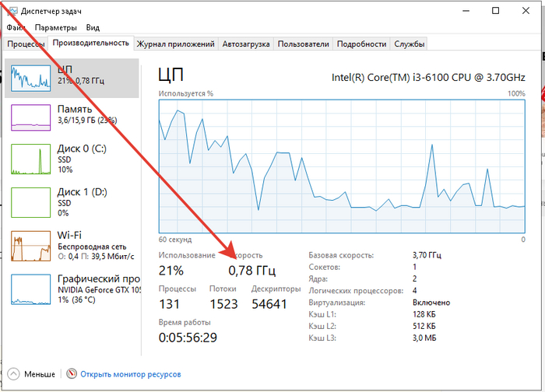Collapse view with Меньше chevron icon
Viewport: 545px width, 392px height.
pyautogui.click(x=13, y=374)
